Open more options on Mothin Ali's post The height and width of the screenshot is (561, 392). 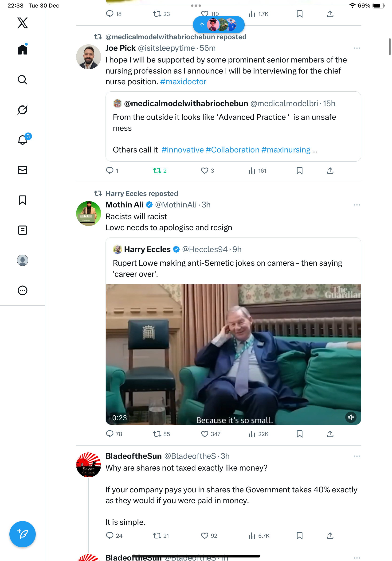pyautogui.click(x=357, y=205)
